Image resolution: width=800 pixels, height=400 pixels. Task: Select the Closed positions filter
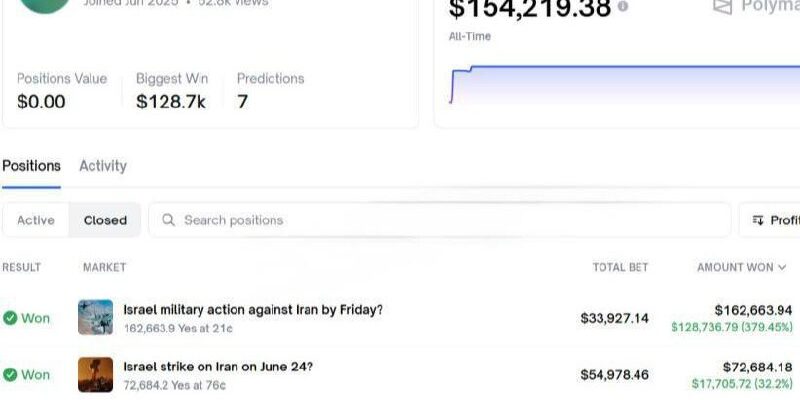pyautogui.click(x=105, y=220)
